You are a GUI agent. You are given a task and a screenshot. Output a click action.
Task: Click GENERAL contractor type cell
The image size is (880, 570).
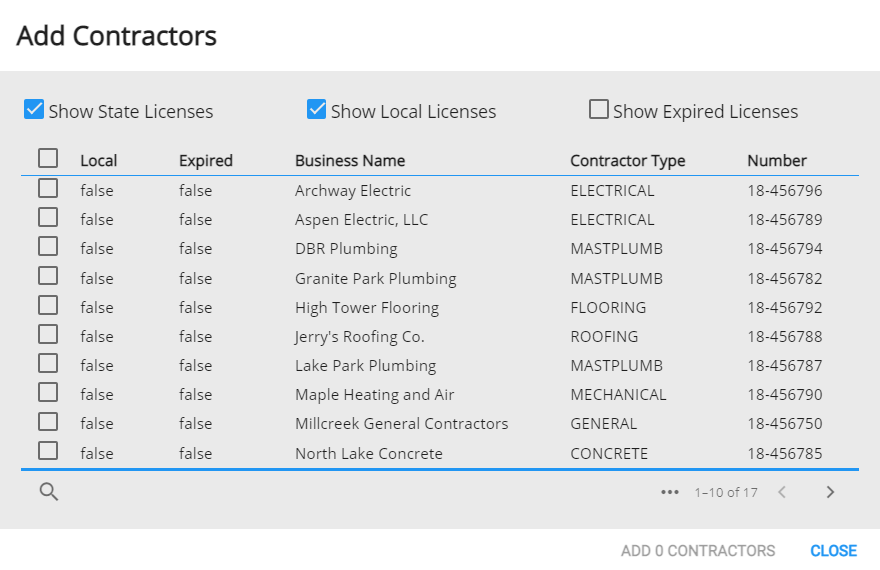(x=604, y=424)
